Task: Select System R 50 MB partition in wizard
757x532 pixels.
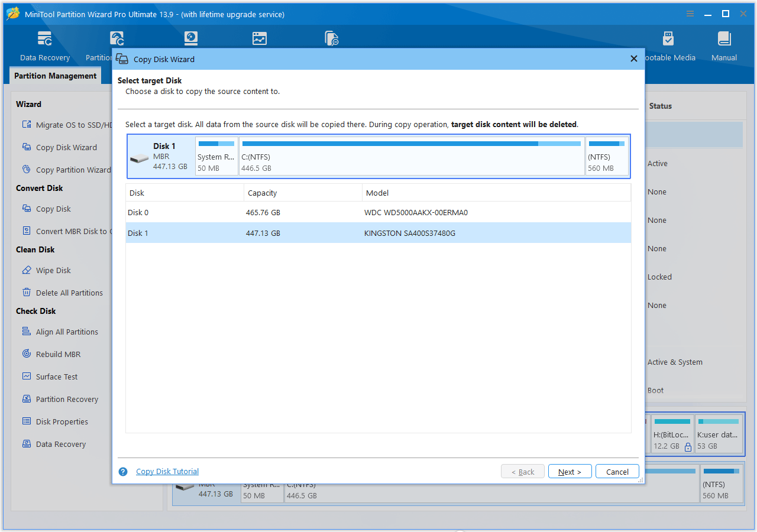Action: 216,157
